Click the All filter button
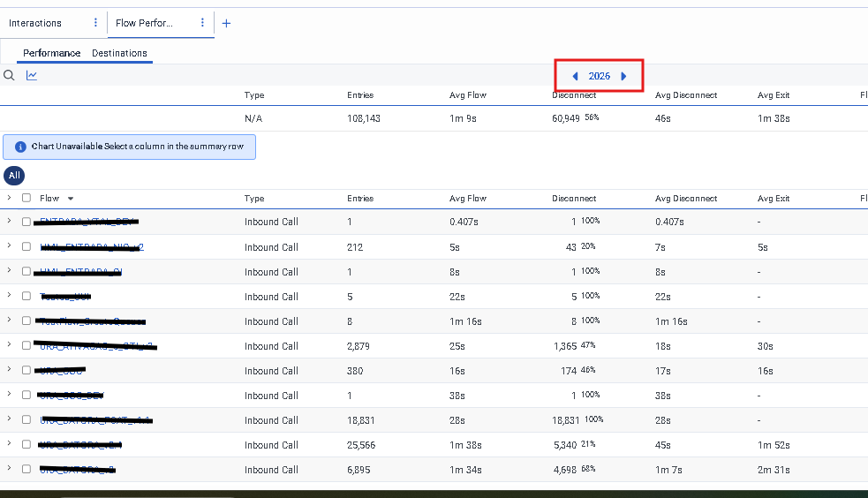The image size is (868, 498). 14,175
